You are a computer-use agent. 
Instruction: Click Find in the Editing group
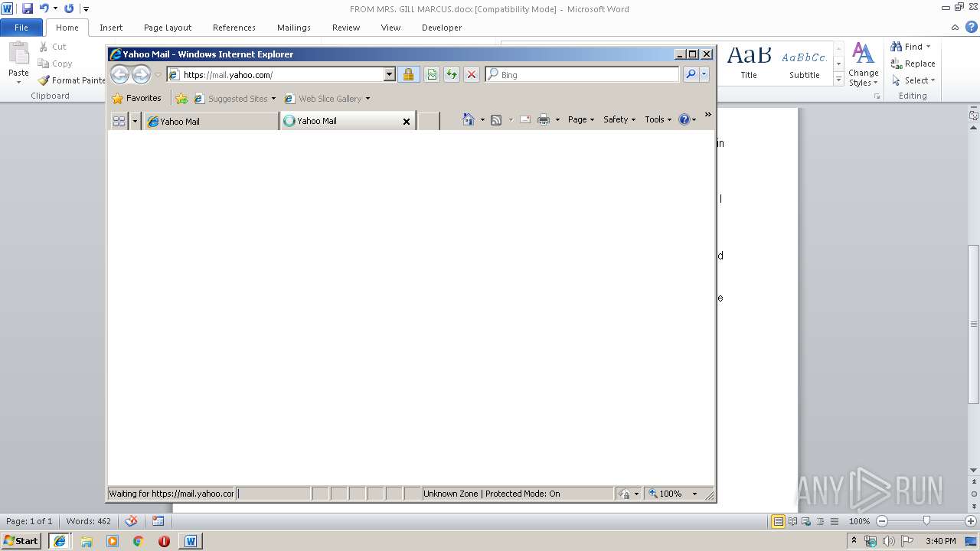coord(911,47)
